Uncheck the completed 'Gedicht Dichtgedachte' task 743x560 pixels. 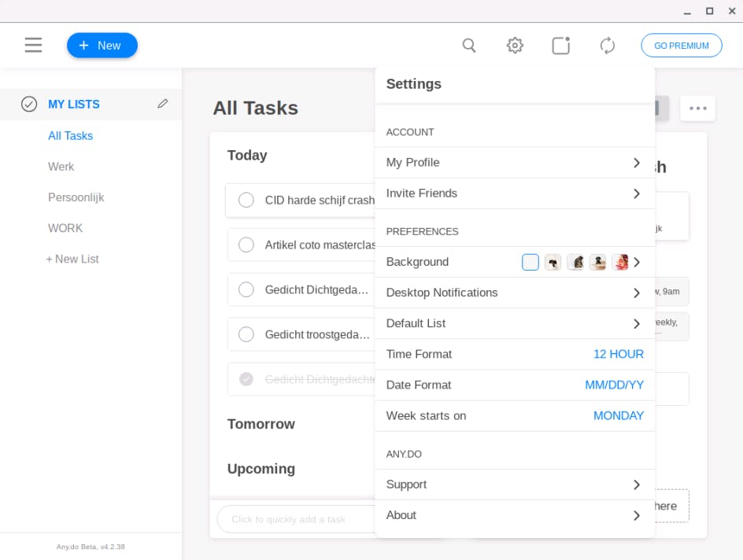(246, 379)
